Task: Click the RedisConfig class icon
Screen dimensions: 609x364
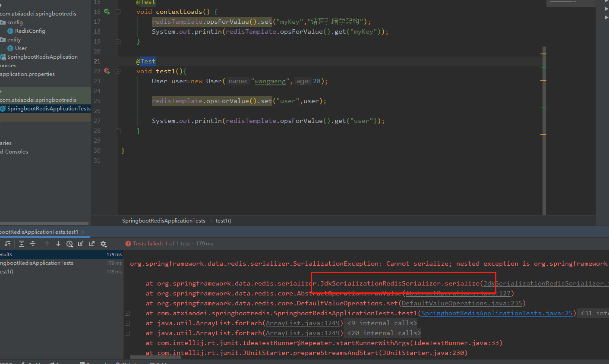Action: [x=10, y=31]
